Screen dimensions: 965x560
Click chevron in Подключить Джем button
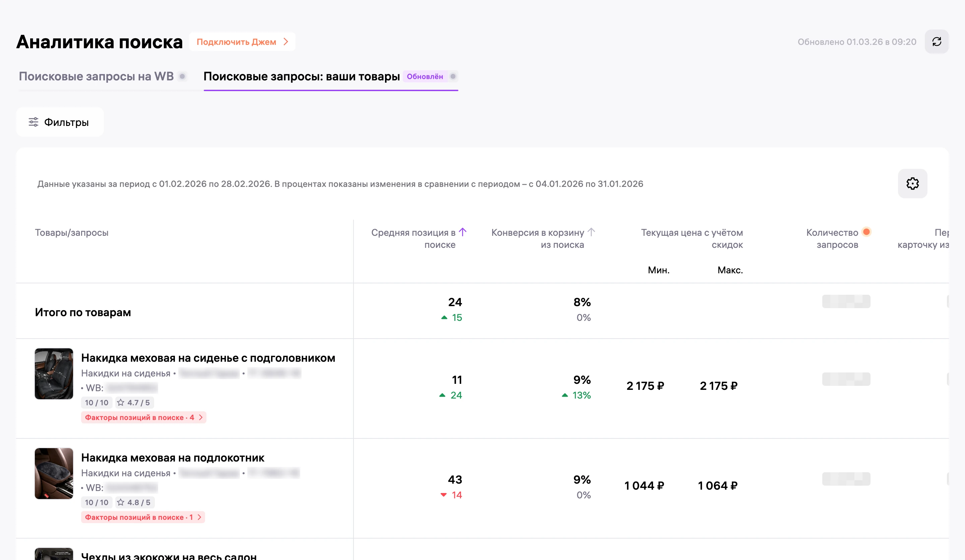point(286,42)
